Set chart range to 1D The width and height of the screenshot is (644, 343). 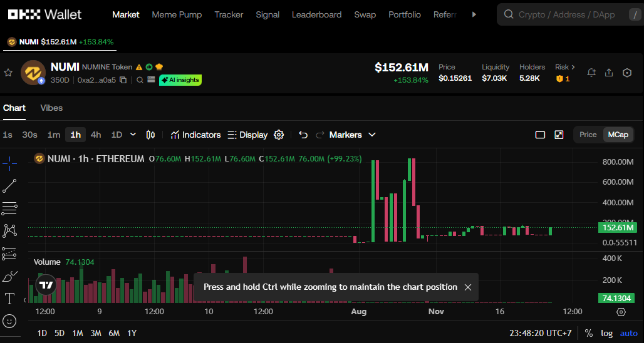coord(42,333)
